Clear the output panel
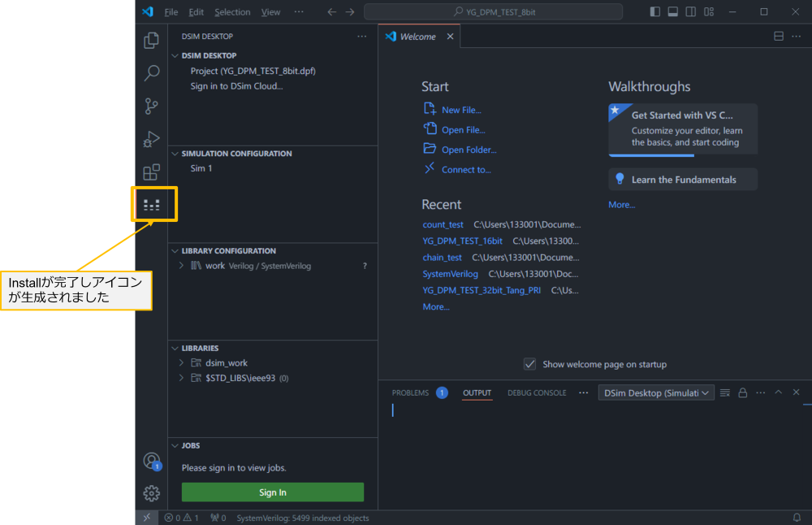This screenshot has width=812, height=525. pos(725,393)
